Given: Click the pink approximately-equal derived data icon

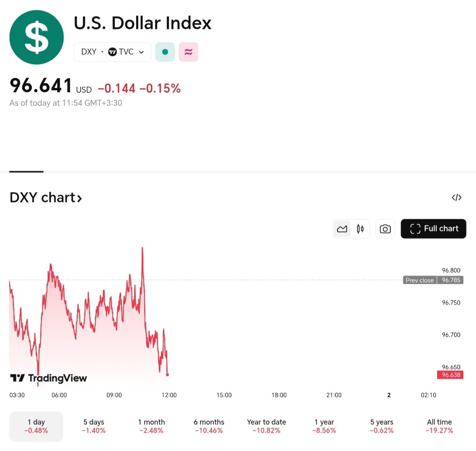Looking at the screenshot, I should pyautogui.click(x=189, y=52).
